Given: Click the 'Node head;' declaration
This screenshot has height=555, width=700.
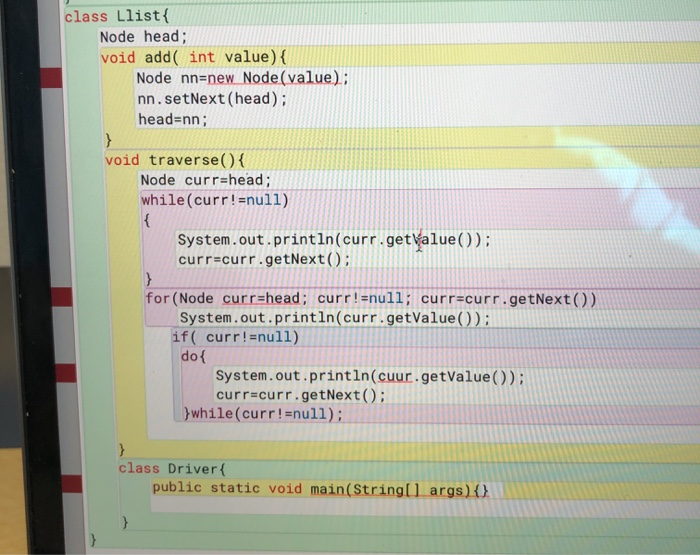Looking at the screenshot, I should click(143, 37).
